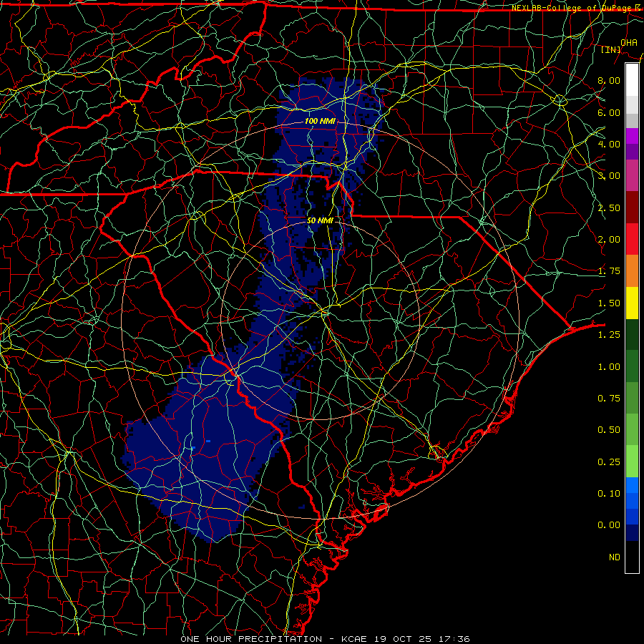Select the yellow swatch beside 1.50
The height and width of the screenshot is (644, 644).
point(632,303)
